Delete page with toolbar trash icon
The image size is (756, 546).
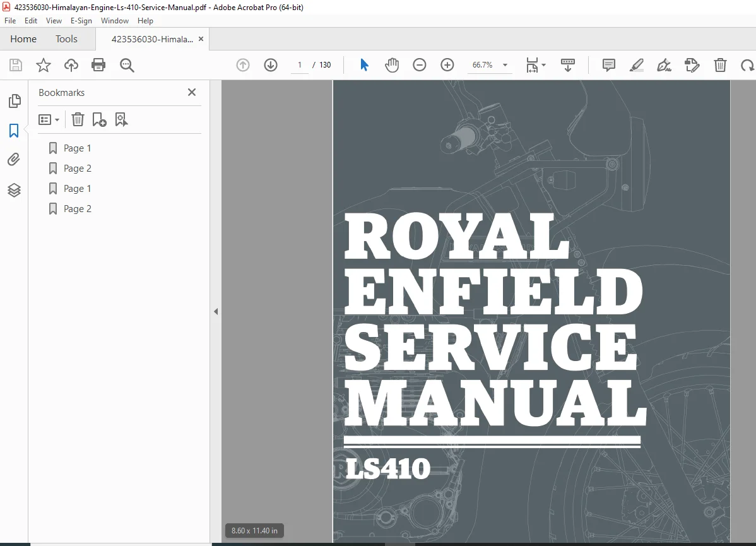(720, 65)
